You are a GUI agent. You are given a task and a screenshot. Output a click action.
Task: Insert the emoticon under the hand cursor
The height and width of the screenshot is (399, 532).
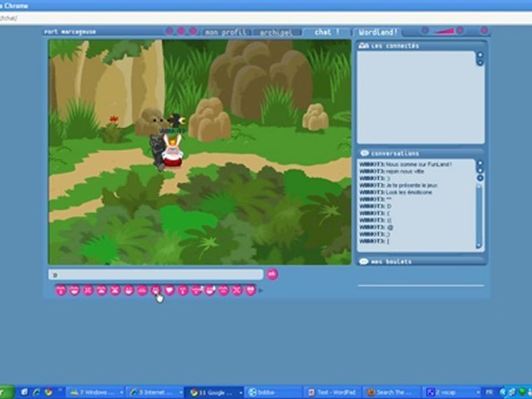[156, 290]
